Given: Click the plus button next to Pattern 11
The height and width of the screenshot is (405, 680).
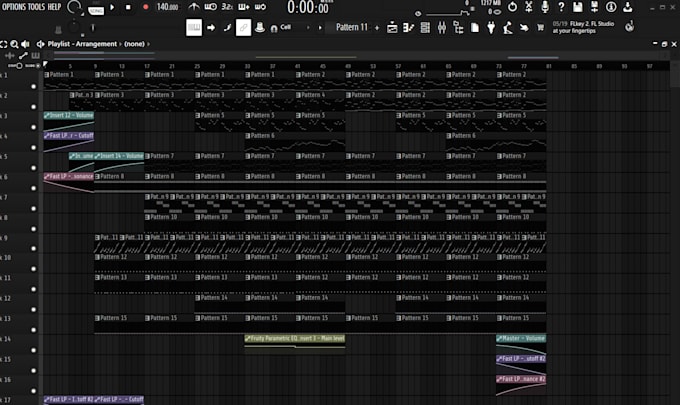Looking at the screenshot, I should pyautogui.click(x=377, y=28).
